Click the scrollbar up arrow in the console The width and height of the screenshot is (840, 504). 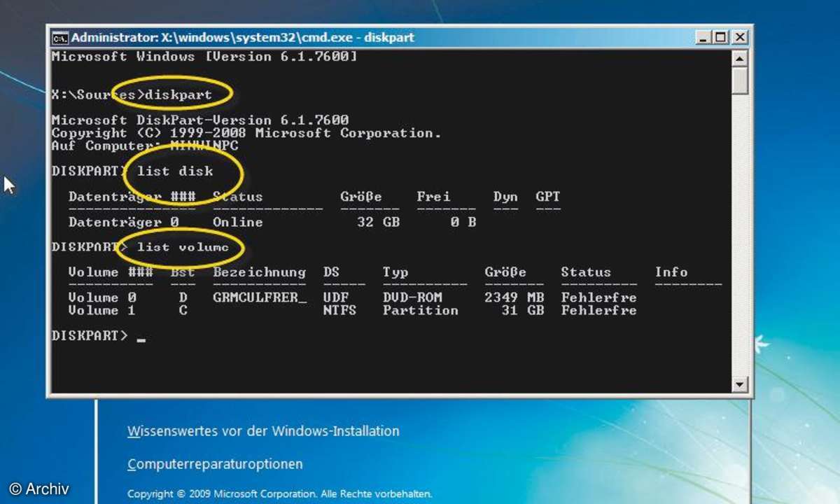pyautogui.click(x=740, y=58)
